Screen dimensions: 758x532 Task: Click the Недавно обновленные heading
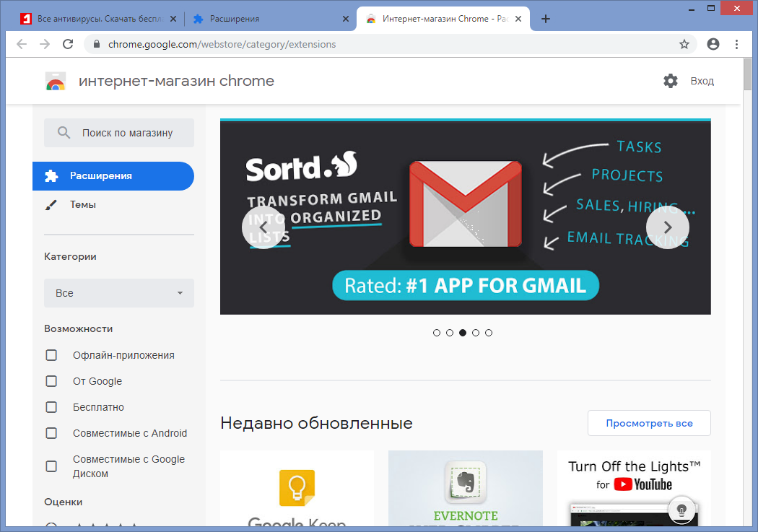click(317, 423)
